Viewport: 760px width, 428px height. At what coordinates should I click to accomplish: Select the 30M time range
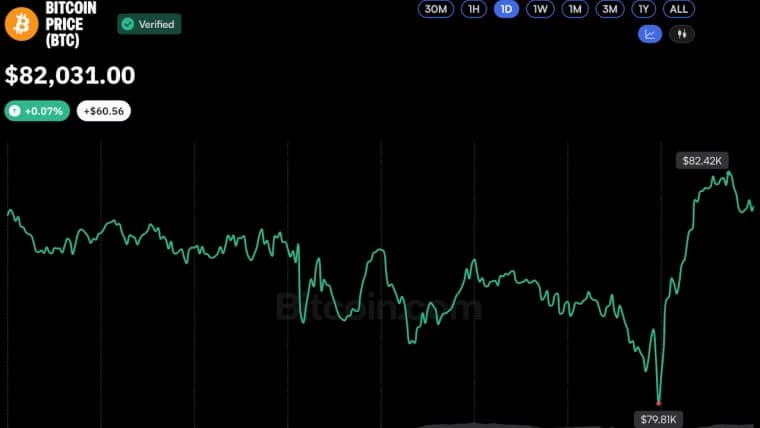[x=436, y=9]
